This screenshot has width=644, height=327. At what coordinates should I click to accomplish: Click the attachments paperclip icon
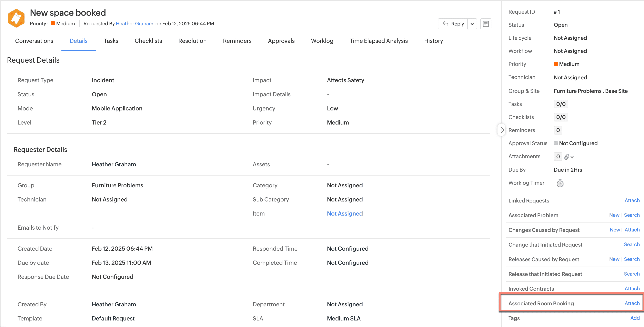tap(566, 157)
